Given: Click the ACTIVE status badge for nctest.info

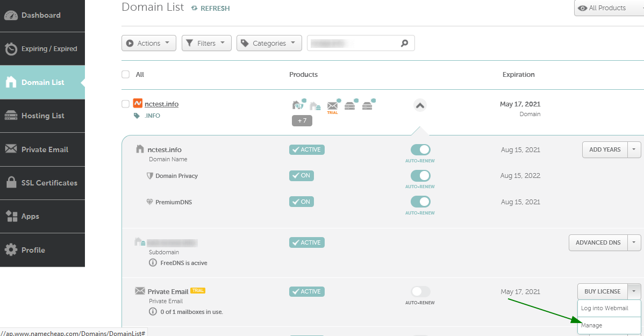Looking at the screenshot, I should (x=307, y=149).
